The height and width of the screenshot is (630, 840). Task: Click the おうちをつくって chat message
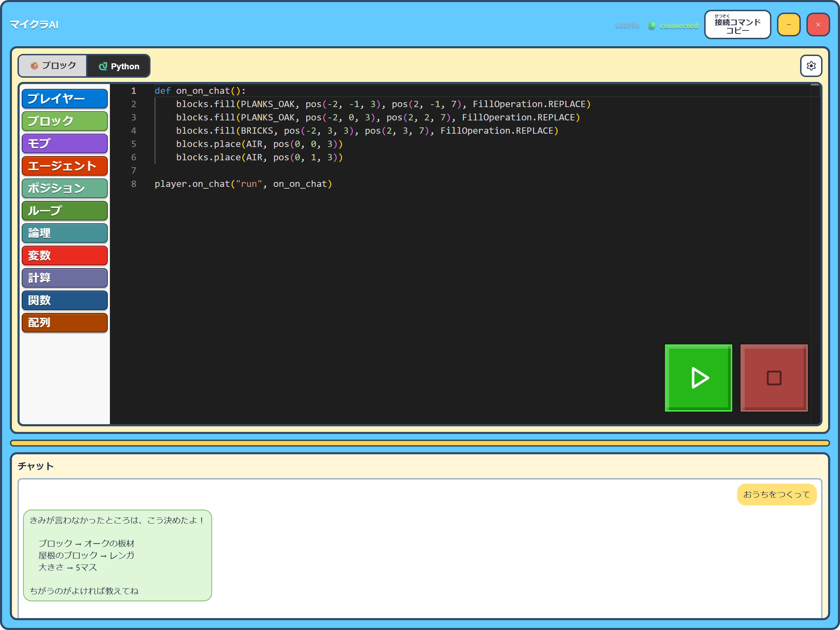click(x=777, y=495)
